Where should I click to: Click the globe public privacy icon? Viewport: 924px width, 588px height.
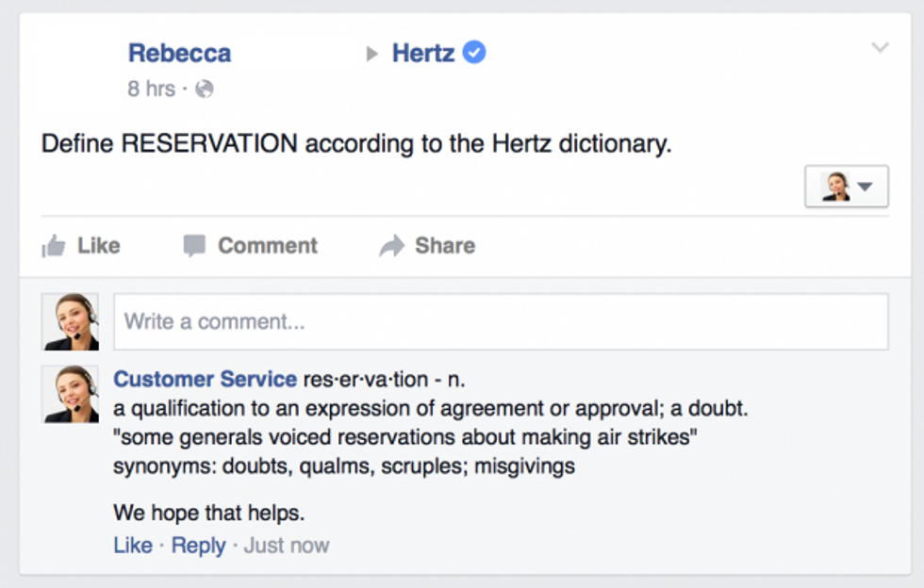tap(204, 89)
